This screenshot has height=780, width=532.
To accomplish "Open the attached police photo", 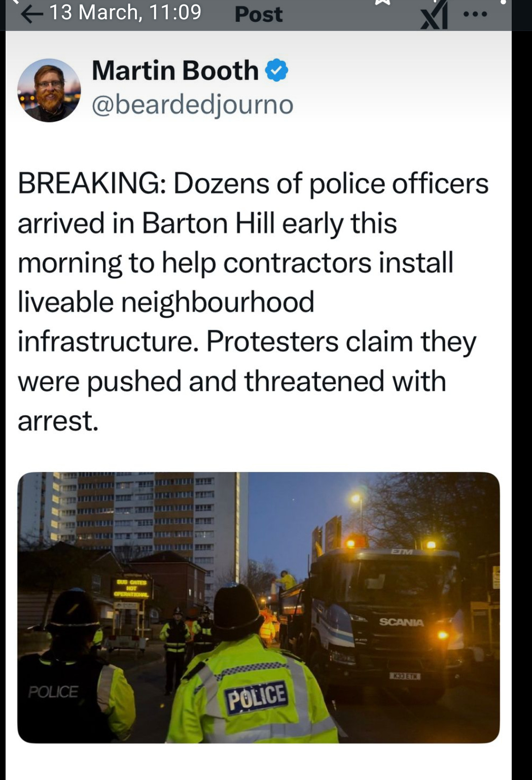I will 259,607.
